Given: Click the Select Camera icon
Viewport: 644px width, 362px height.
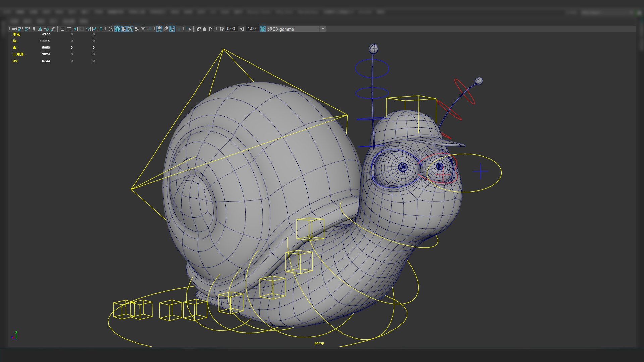Looking at the screenshot, I should [x=14, y=29].
